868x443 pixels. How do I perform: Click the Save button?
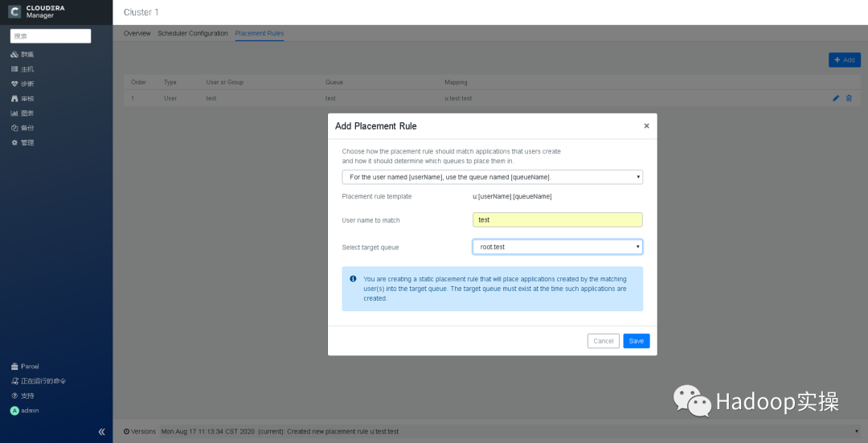[636, 341]
